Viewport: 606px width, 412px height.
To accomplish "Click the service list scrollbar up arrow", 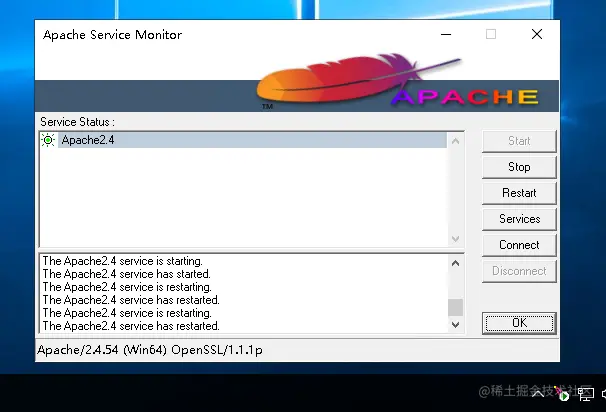I will pyautogui.click(x=455, y=141).
